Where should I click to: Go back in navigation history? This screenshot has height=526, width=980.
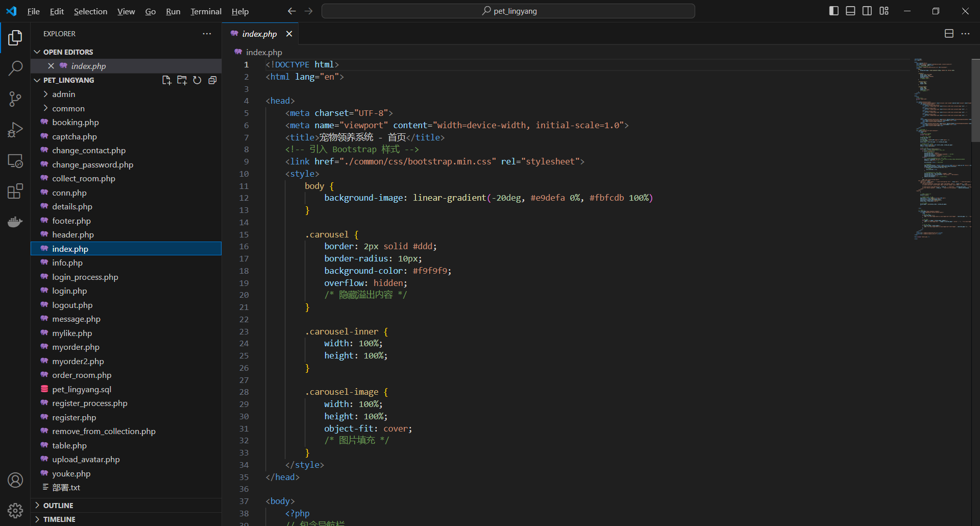[x=291, y=11]
